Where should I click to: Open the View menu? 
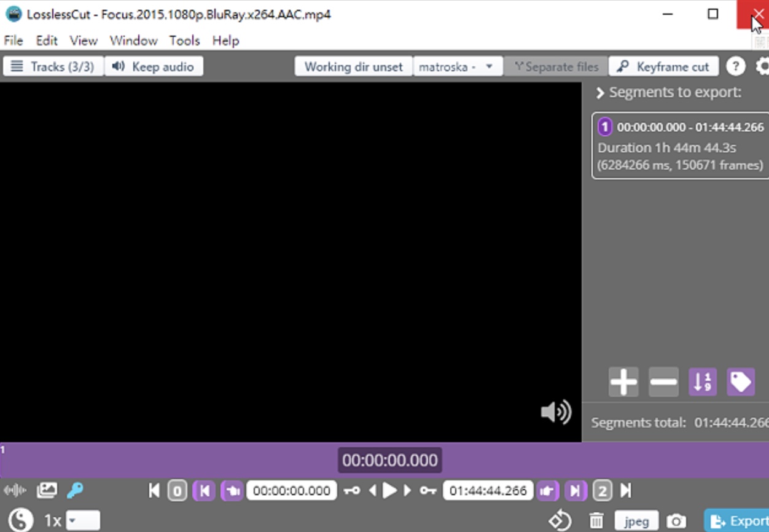84,41
